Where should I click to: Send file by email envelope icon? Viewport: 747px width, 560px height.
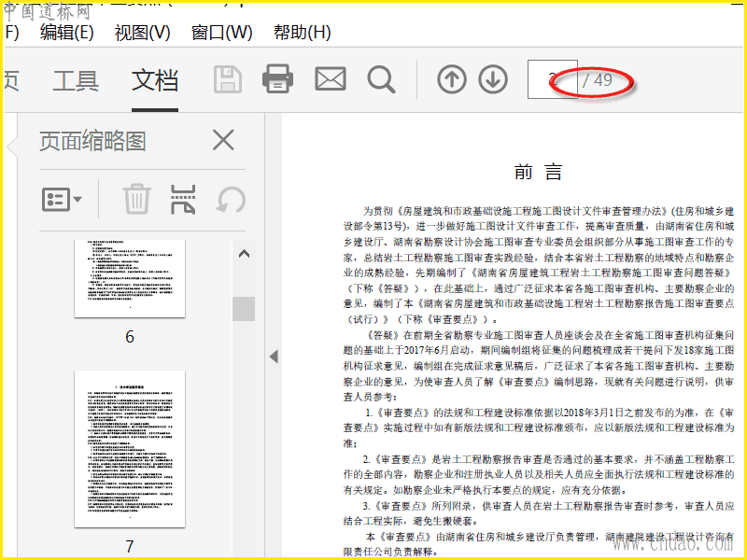click(331, 79)
